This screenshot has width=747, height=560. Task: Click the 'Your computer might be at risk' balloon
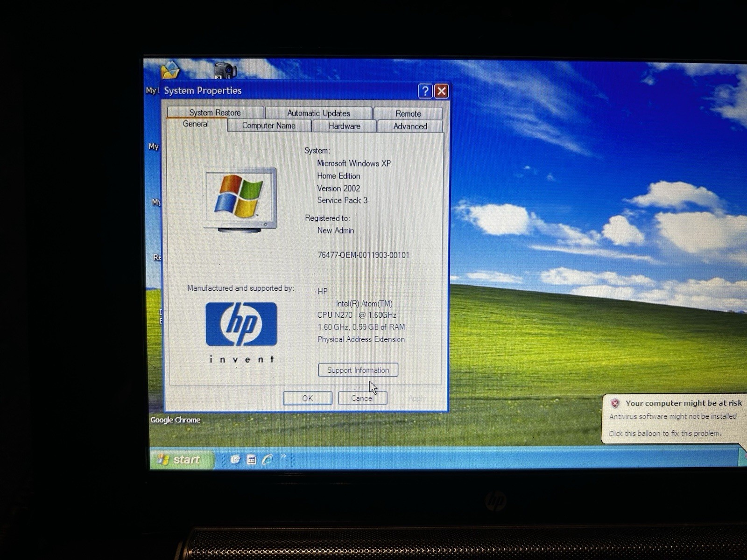(675, 418)
